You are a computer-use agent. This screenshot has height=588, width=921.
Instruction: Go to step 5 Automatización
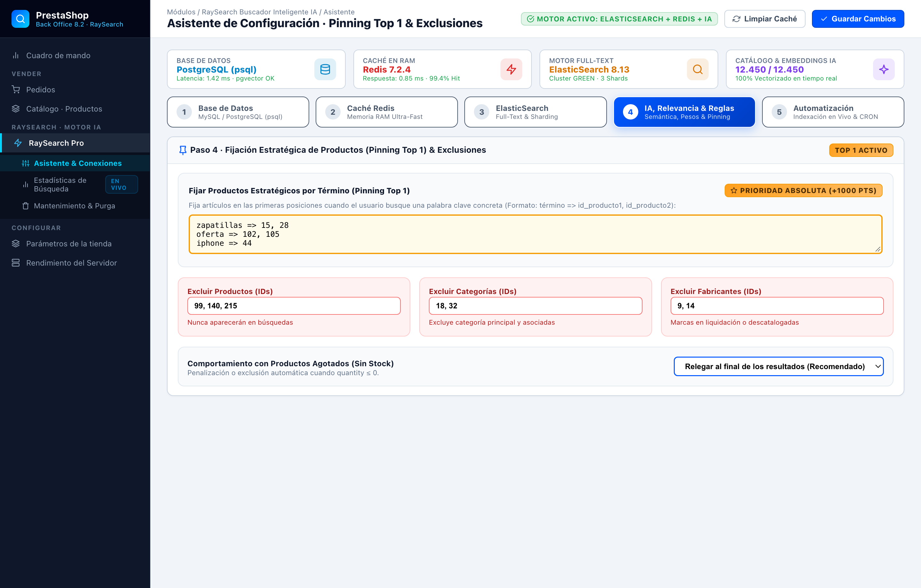coord(833,112)
